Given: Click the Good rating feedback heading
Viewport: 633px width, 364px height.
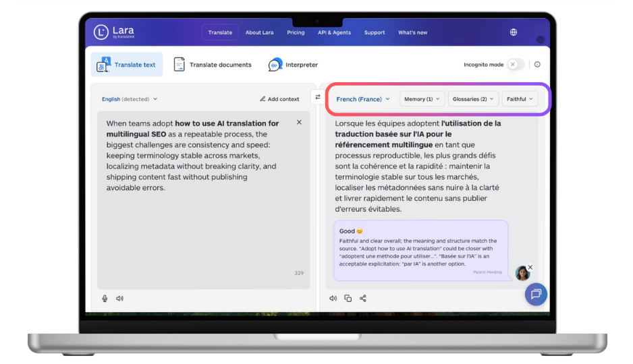Looking at the screenshot, I should (x=351, y=231).
